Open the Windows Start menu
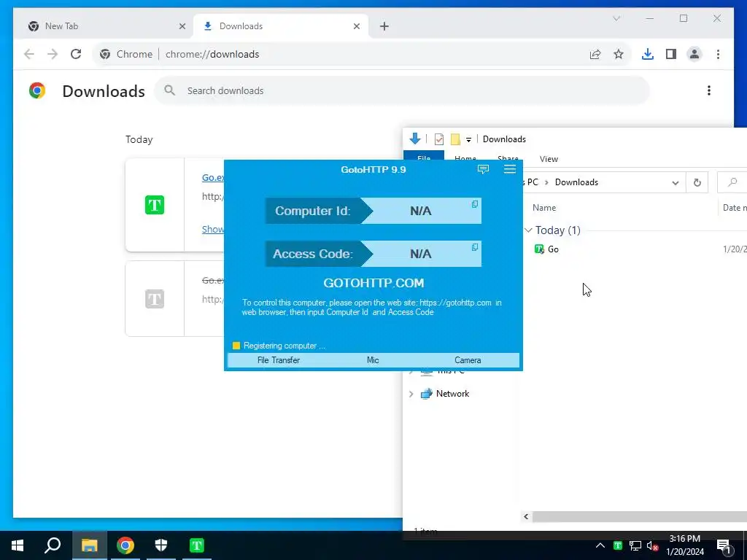 18,545
